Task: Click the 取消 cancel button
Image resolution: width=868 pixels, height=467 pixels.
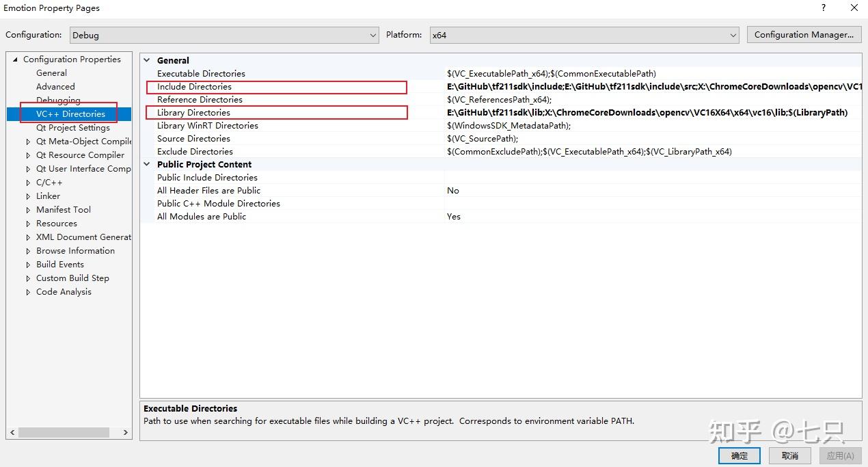Action: (x=789, y=455)
